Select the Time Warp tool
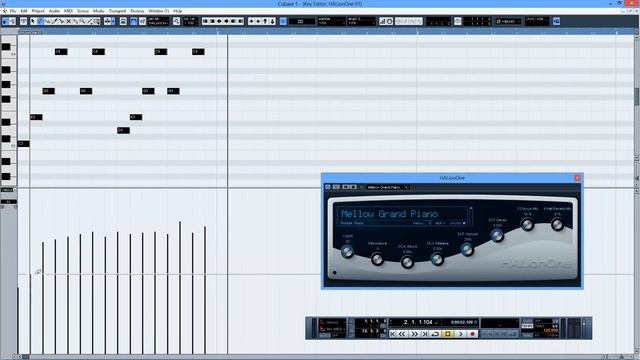 tap(96, 21)
